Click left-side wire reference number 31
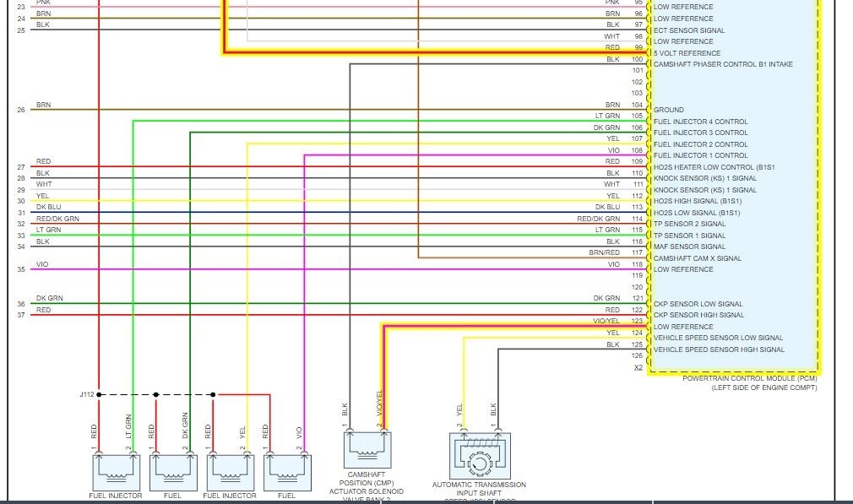853x504 pixels. pyautogui.click(x=21, y=213)
